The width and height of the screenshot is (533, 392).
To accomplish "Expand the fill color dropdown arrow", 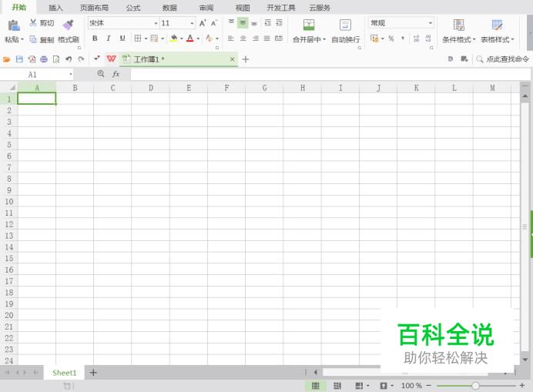I will [x=182, y=39].
